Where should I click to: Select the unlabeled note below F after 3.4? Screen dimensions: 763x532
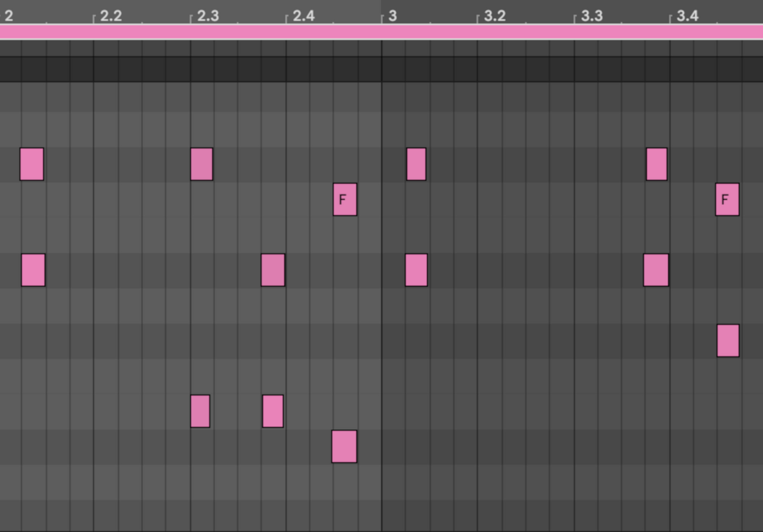[x=728, y=341]
